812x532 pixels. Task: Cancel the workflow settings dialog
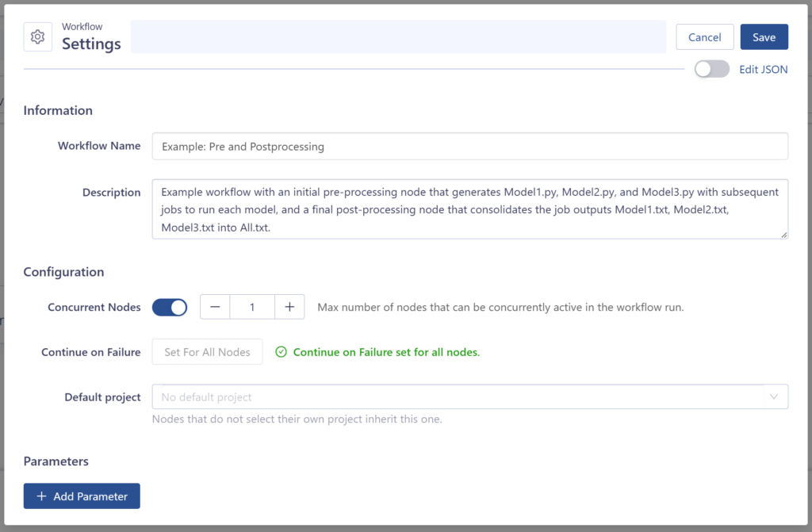(x=704, y=37)
